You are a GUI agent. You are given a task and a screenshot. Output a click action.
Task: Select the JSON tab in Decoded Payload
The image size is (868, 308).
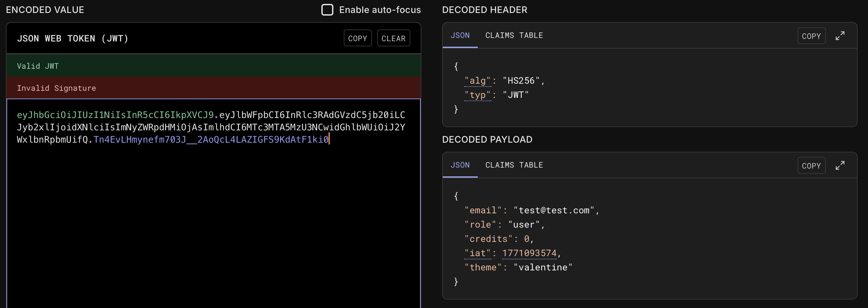(460, 165)
